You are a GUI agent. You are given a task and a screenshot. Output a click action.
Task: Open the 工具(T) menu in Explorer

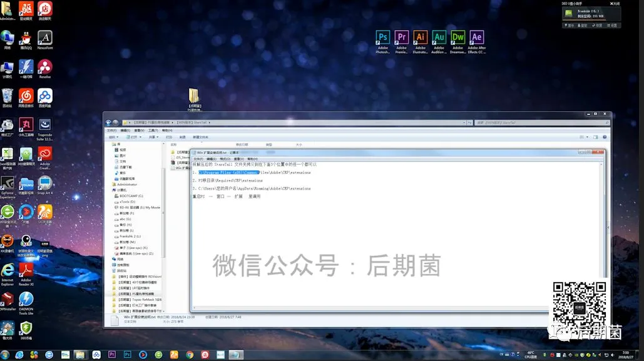click(x=153, y=131)
